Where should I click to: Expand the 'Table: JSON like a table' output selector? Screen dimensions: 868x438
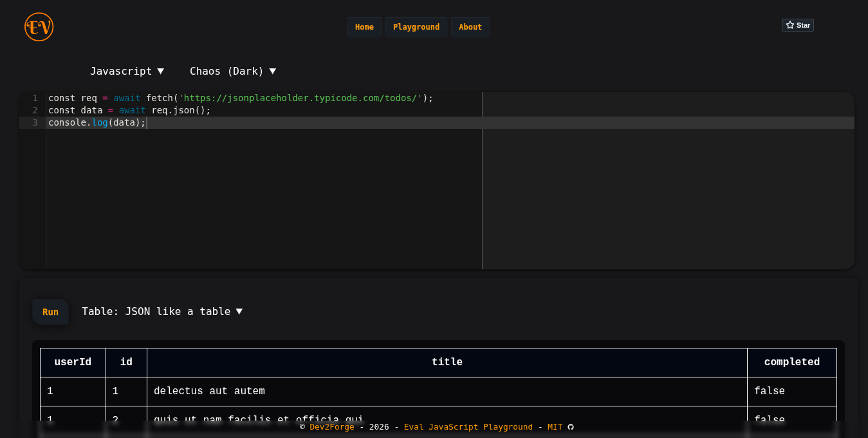[162, 311]
